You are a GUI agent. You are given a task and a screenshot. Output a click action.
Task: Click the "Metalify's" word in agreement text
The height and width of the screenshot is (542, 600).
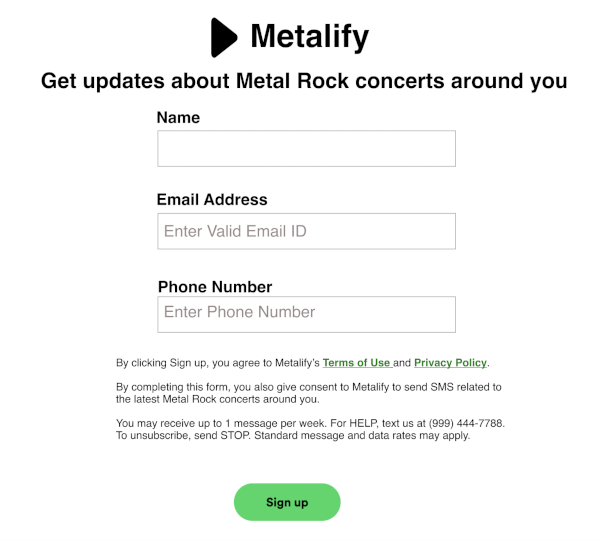coord(297,363)
